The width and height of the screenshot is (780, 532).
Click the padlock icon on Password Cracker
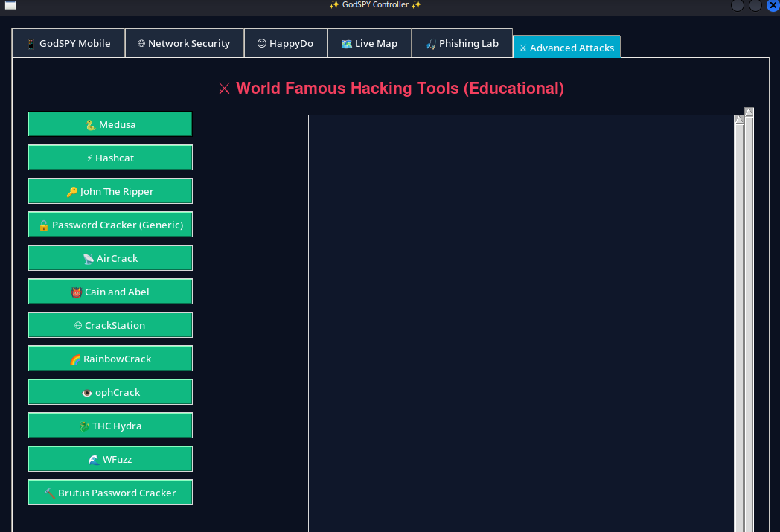tap(44, 225)
